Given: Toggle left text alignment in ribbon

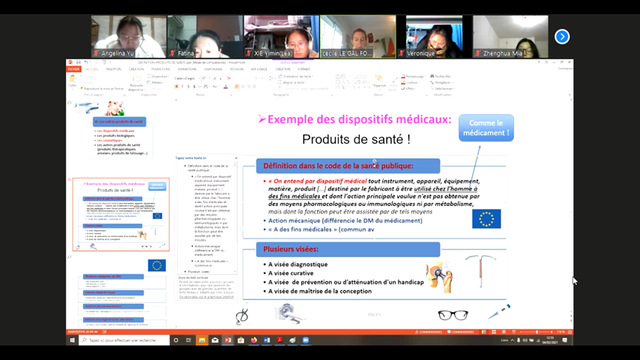Looking at the screenshot, I should click(x=237, y=87).
